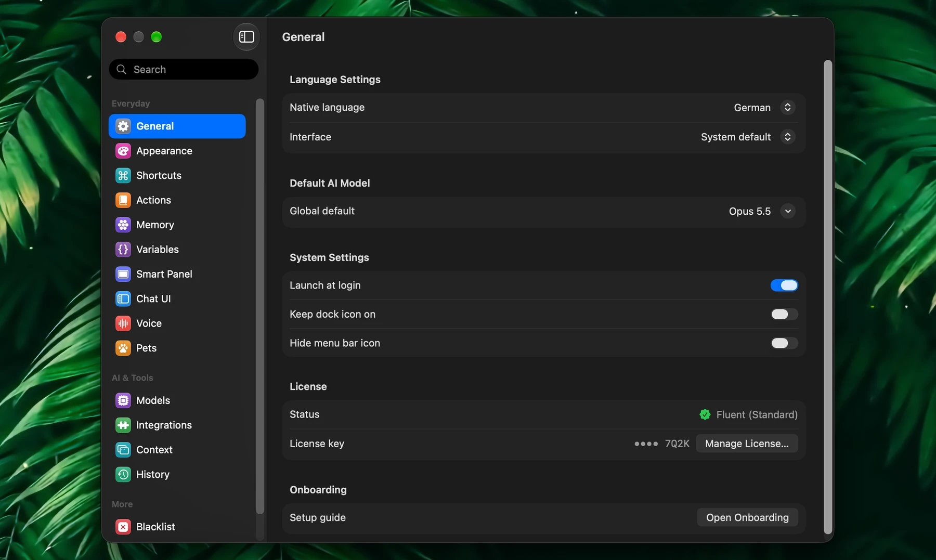Screen dimensions: 936x560
Task: Click the green license verified badge
Action: (705, 414)
